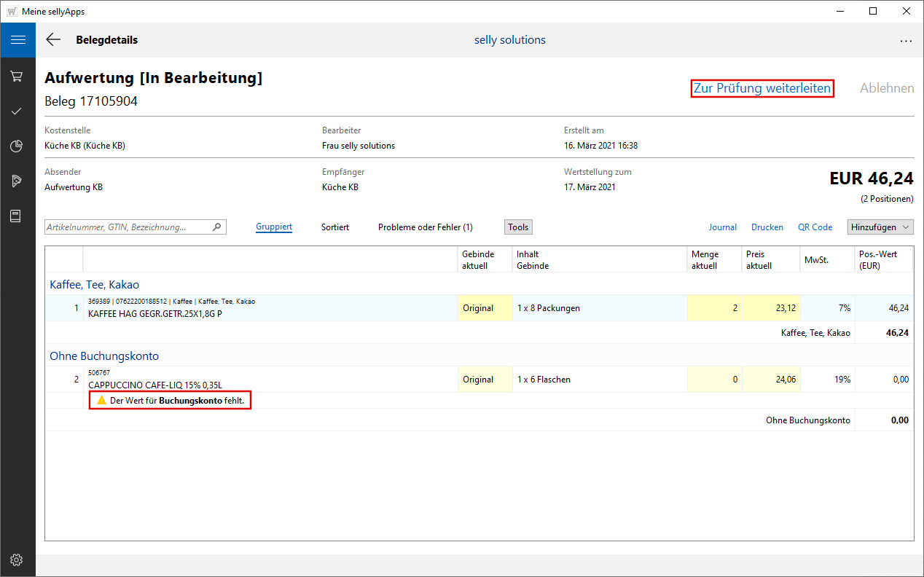Open settings gear in sidebar
924x577 pixels.
(x=17, y=560)
